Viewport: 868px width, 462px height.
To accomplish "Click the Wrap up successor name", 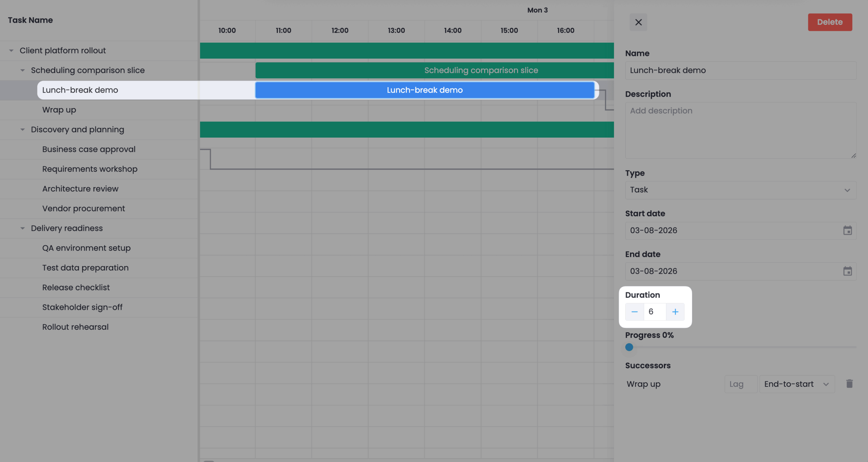I will [643, 384].
